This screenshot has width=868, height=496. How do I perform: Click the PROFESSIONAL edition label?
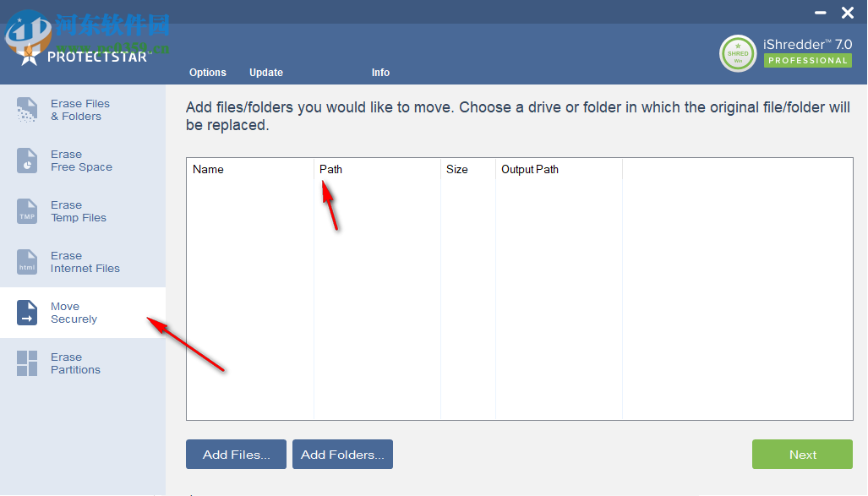pyautogui.click(x=807, y=61)
